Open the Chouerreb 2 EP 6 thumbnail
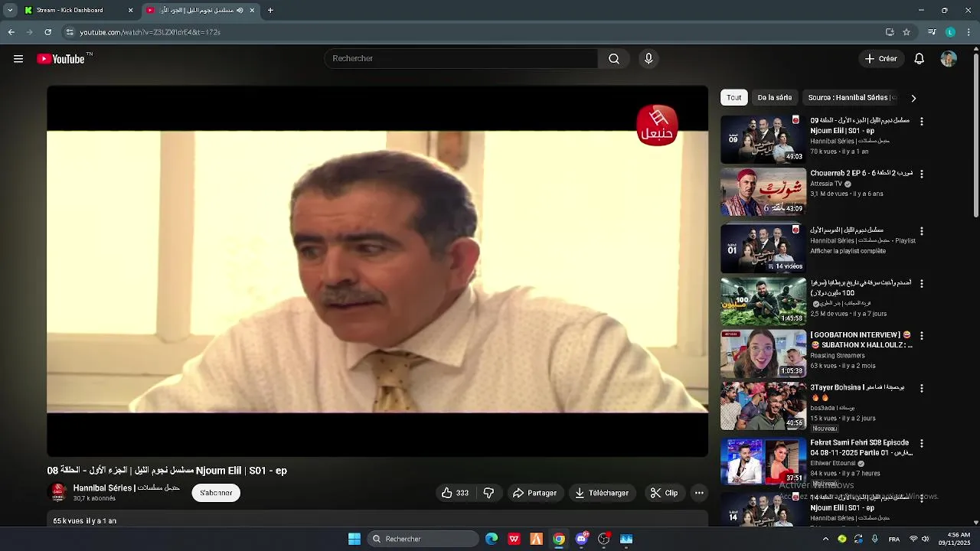 763,192
